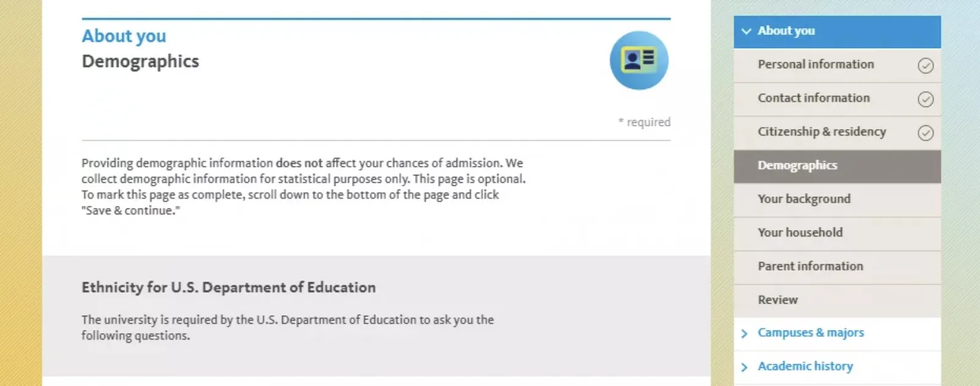980x386 pixels.
Task: Select the Demographics sidebar item
Action: coord(797,165)
